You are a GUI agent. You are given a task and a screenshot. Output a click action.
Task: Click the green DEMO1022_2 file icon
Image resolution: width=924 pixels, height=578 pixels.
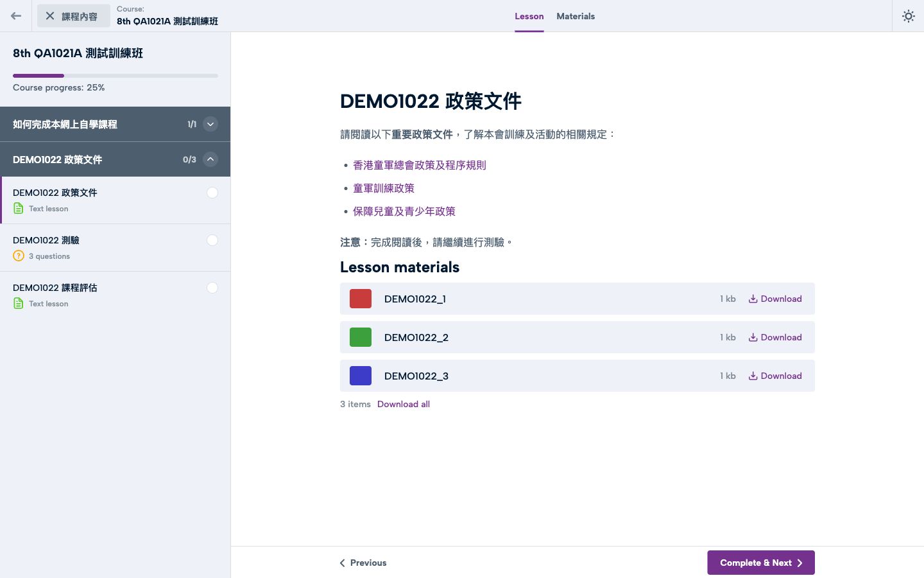(x=361, y=337)
